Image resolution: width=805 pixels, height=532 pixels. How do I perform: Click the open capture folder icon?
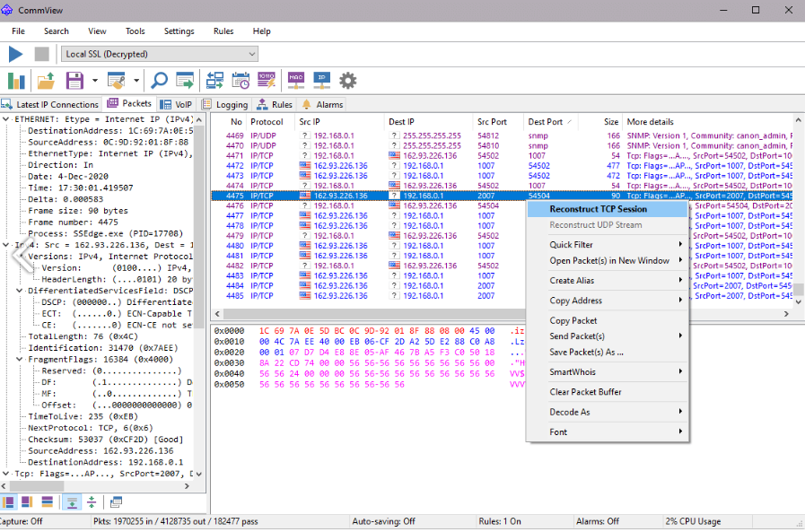(x=46, y=81)
